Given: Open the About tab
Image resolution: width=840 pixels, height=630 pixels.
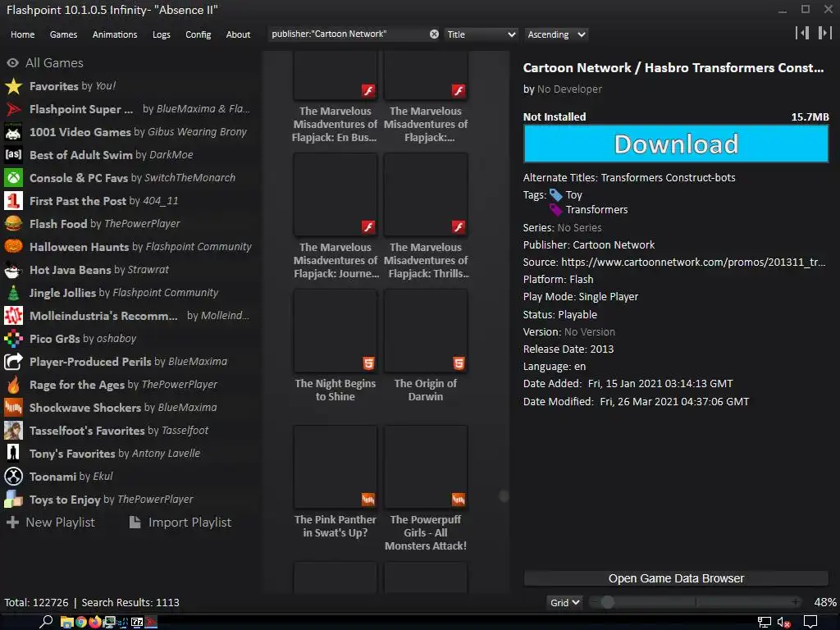Looking at the screenshot, I should tap(238, 34).
